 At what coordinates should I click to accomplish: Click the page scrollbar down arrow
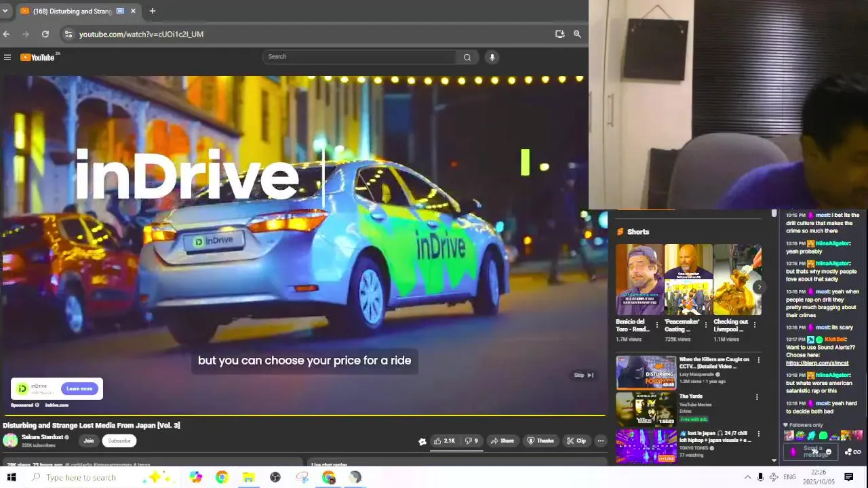[x=774, y=461]
